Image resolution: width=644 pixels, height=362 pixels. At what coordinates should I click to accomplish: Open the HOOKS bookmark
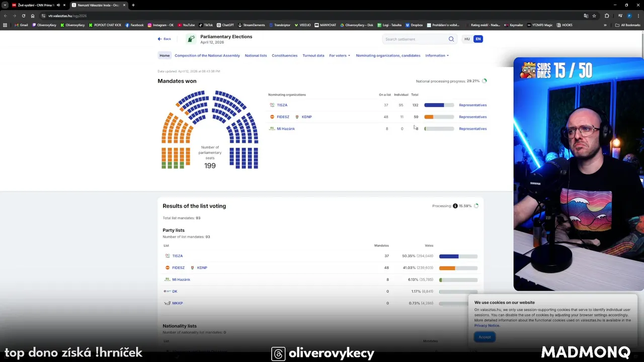tap(565, 25)
